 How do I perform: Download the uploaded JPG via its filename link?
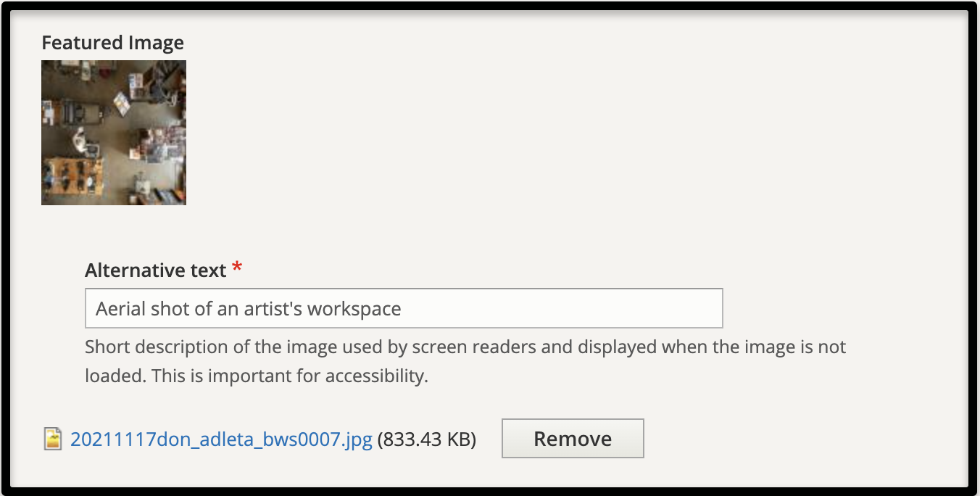coord(221,439)
